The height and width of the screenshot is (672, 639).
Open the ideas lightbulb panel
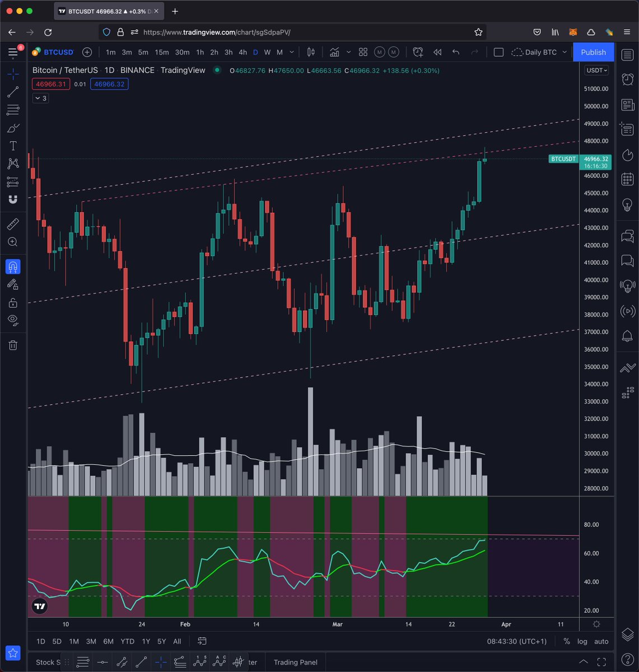click(x=627, y=205)
